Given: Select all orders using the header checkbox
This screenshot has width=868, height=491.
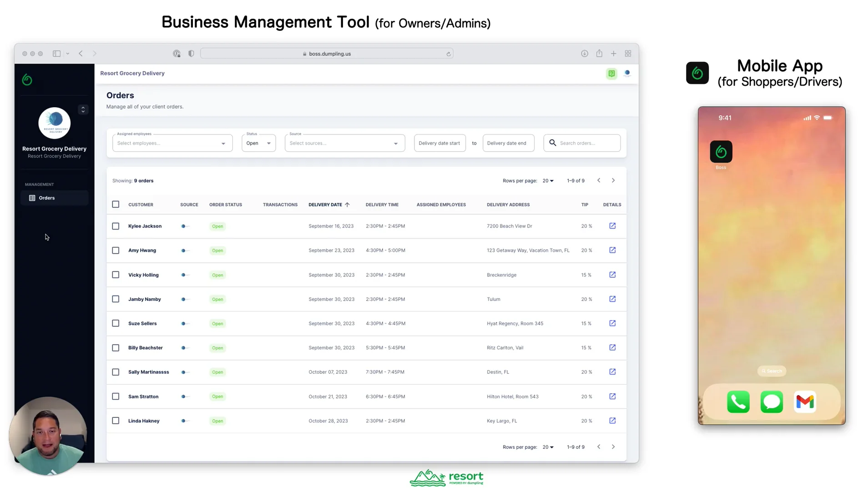Looking at the screenshot, I should 116,204.
